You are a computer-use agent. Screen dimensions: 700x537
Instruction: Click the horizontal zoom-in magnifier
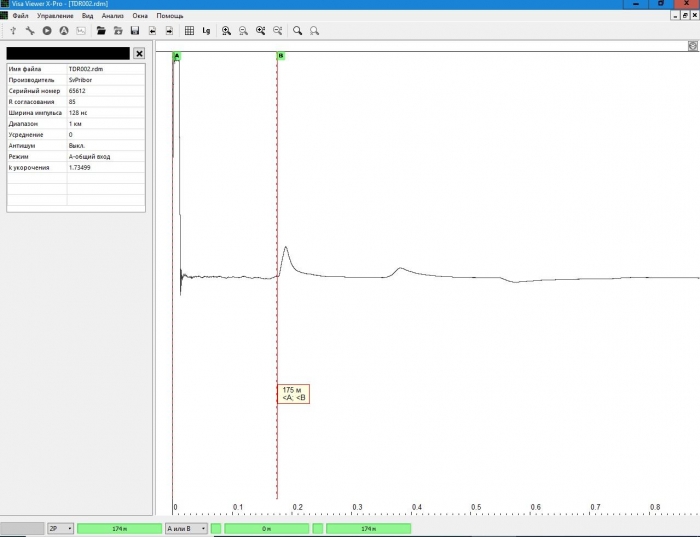(226, 31)
